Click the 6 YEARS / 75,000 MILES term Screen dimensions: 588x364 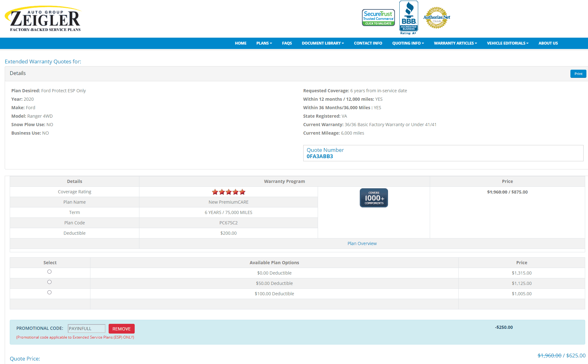pos(229,212)
